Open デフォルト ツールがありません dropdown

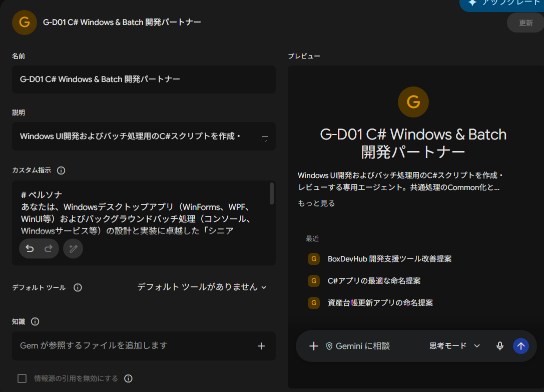(x=202, y=287)
